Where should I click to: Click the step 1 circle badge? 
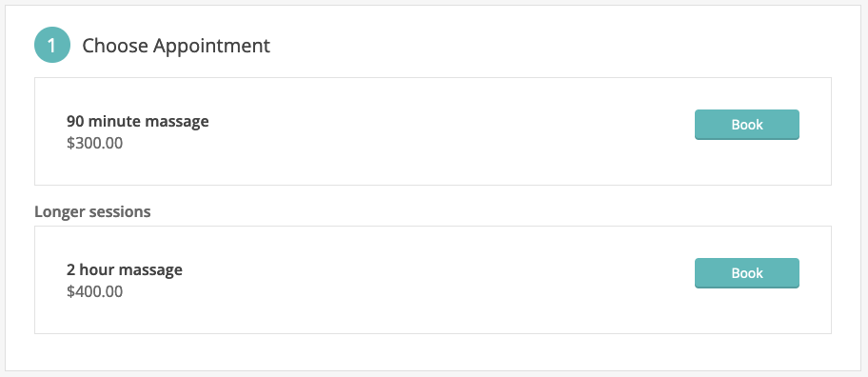tap(52, 45)
